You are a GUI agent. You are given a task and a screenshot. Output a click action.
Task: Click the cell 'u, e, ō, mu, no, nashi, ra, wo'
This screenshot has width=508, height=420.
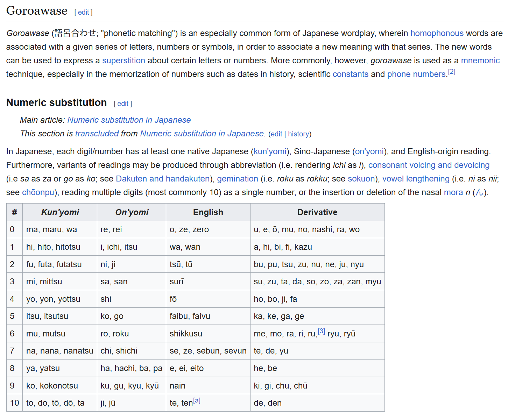pos(317,229)
